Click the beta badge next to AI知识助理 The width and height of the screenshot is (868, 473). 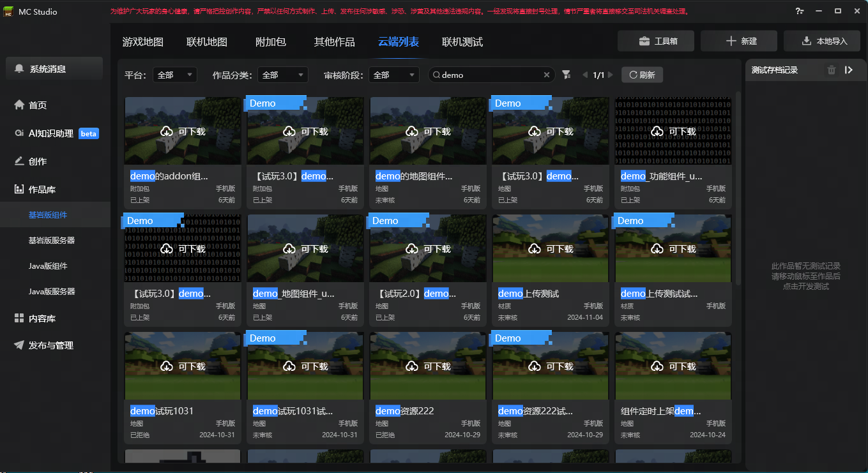89,134
